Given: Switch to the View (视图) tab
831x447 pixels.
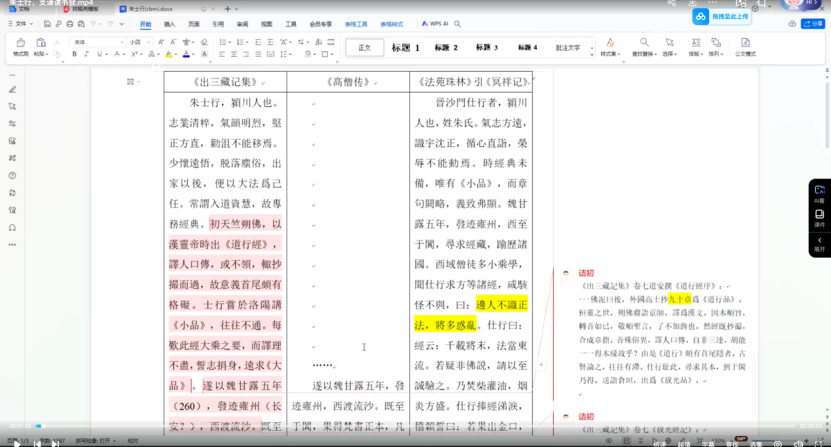Looking at the screenshot, I should (x=267, y=24).
